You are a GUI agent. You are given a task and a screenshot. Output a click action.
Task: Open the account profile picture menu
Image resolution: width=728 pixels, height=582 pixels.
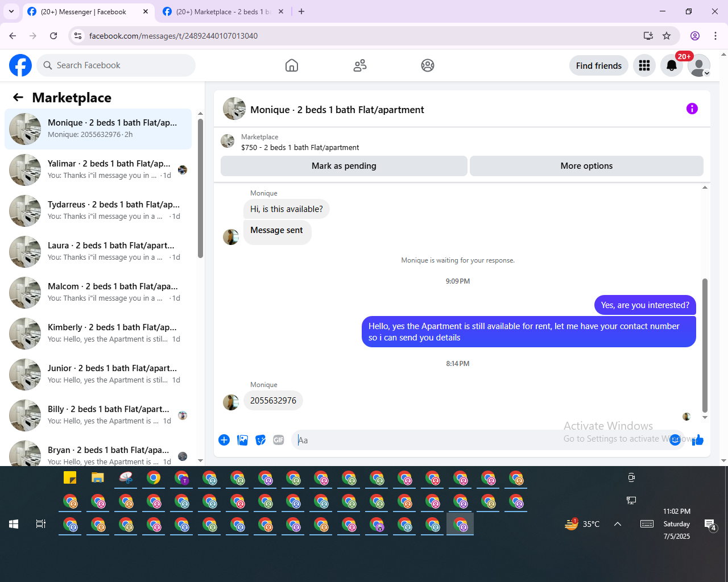[x=699, y=65]
